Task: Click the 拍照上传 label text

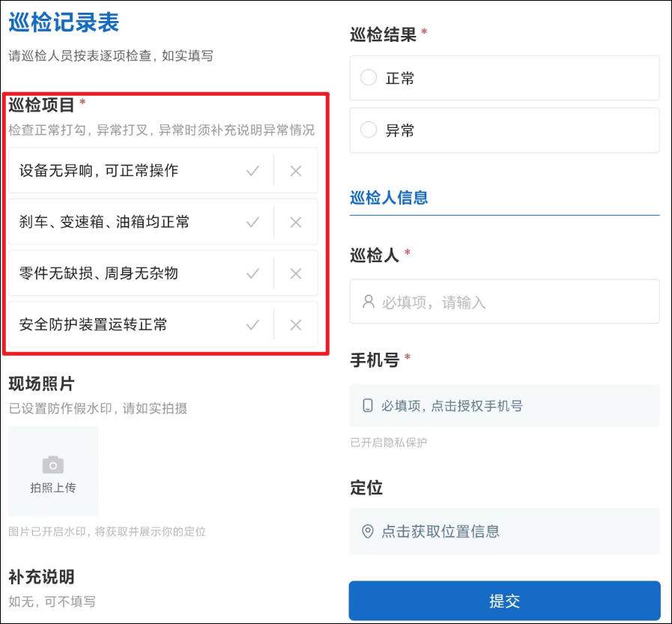Action: (x=53, y=488)
